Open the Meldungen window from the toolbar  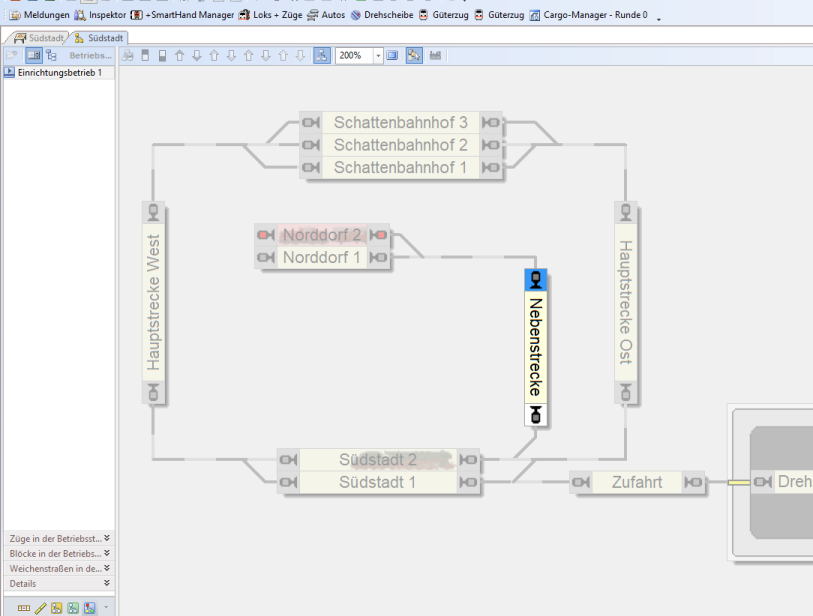39,15
